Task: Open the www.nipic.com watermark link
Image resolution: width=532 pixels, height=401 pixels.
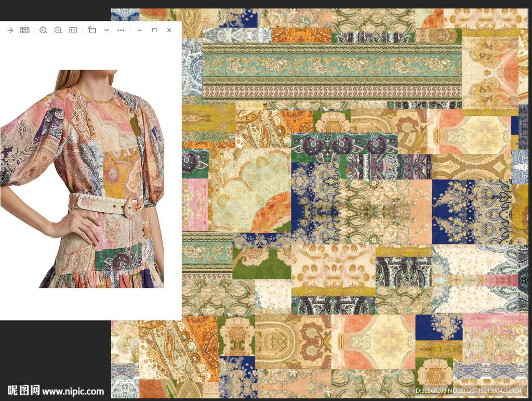Action: coord(73,391)
